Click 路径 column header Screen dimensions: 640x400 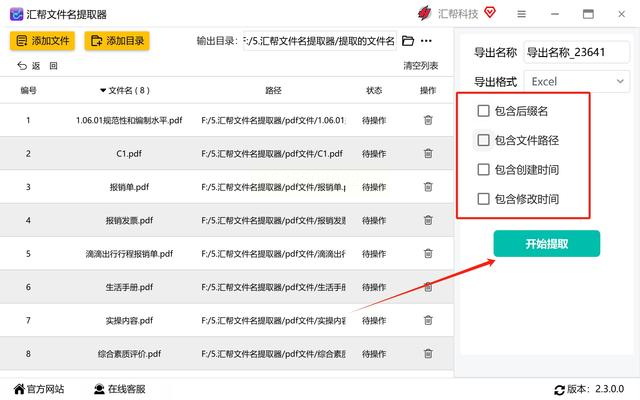(273, 90)
